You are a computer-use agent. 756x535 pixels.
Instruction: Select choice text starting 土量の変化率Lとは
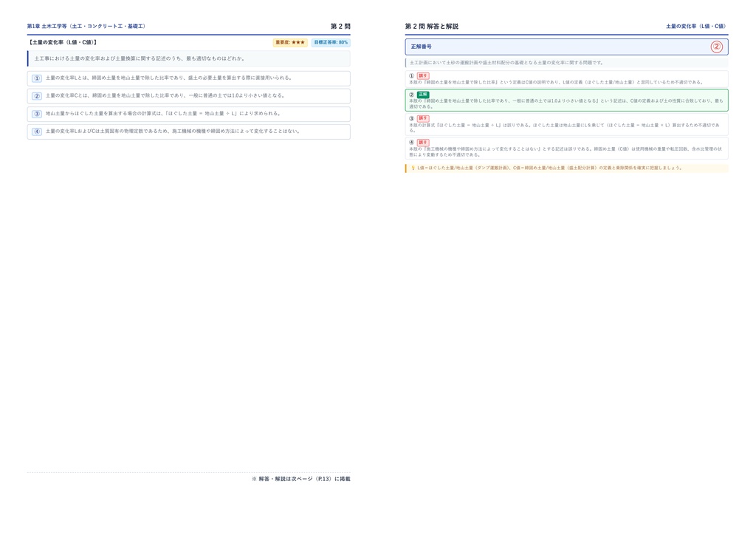click(x=169, y=78)
